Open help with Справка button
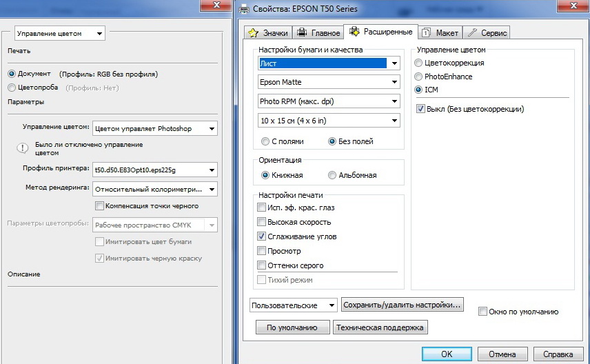This screenshot has height=364, width=590. [558, 354]
